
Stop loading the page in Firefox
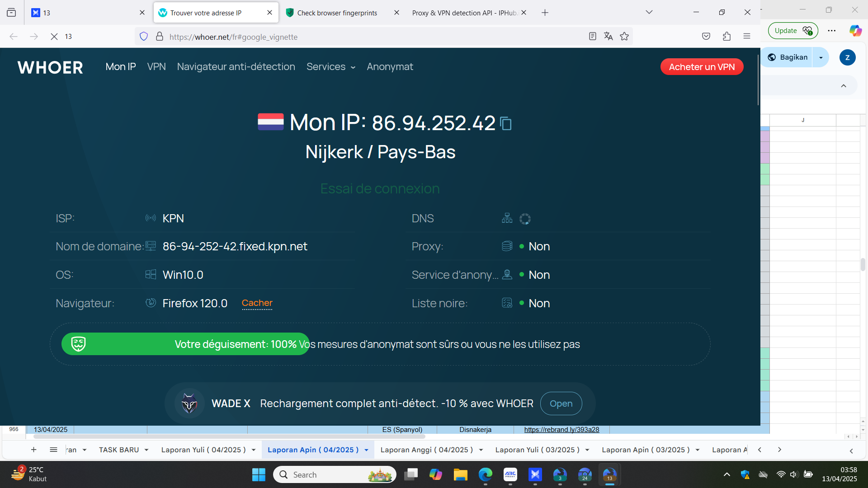tap(54, 37)
